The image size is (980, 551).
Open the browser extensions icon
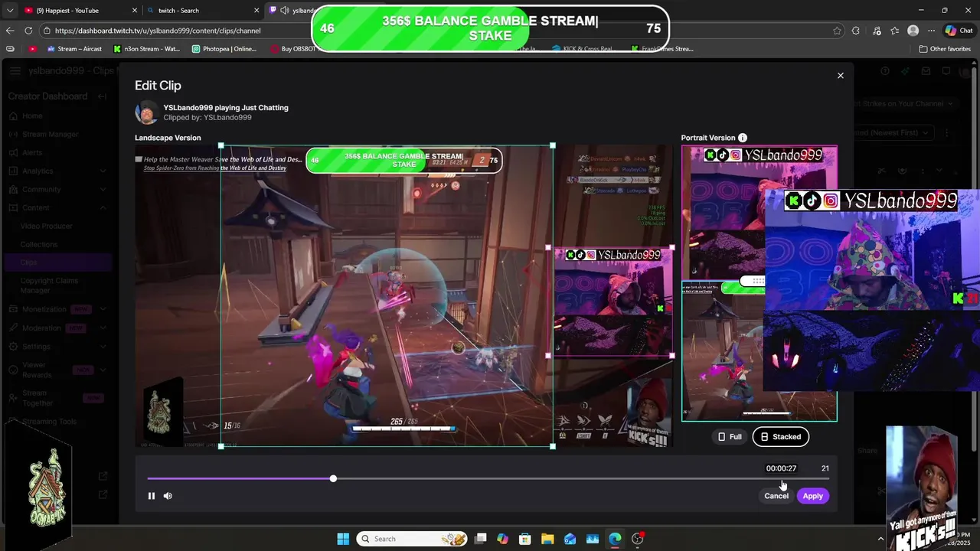point(856,31)
